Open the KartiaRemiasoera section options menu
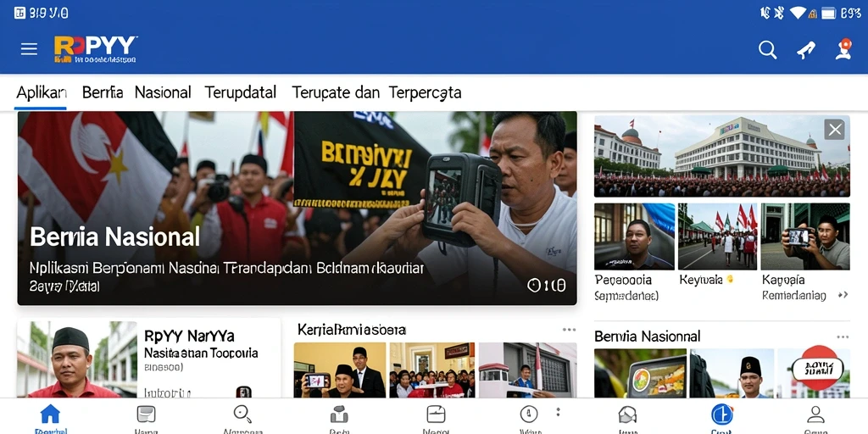Image resolution: width=868 pixels, height=434 pixels. tap(569, 330)
